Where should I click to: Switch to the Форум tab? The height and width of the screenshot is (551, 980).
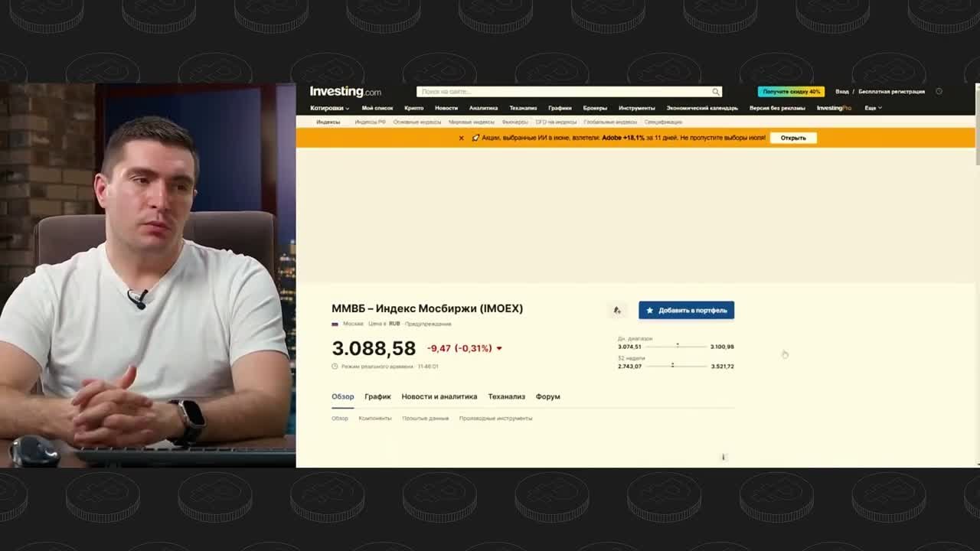pos(548,396)
